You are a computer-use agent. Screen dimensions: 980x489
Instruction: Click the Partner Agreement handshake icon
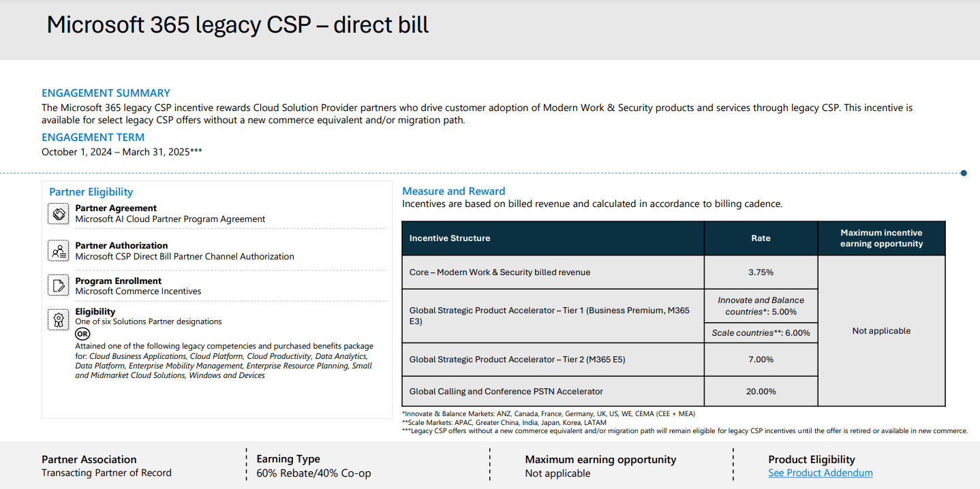[x=58, y=213]
